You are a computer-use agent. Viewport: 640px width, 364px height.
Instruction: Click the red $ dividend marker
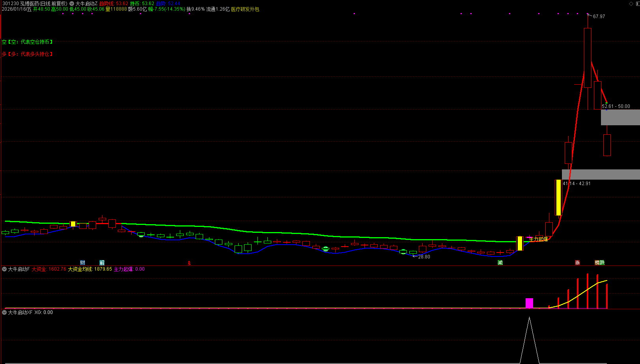(x=189, y=263)
